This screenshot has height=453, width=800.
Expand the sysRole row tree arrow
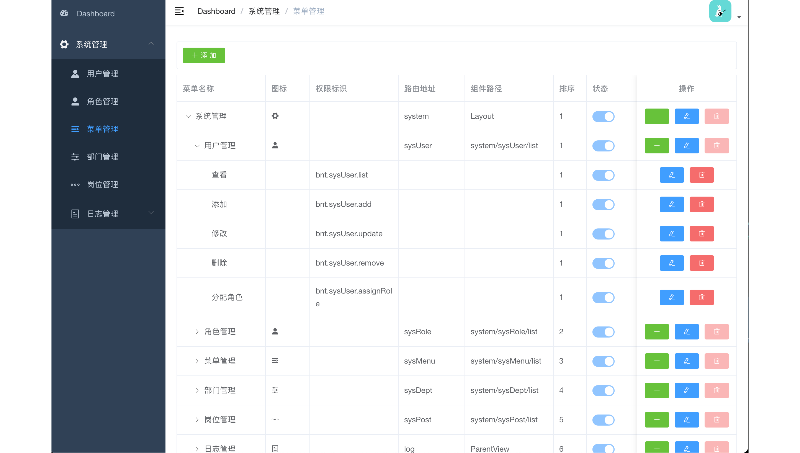coord(196,332)
